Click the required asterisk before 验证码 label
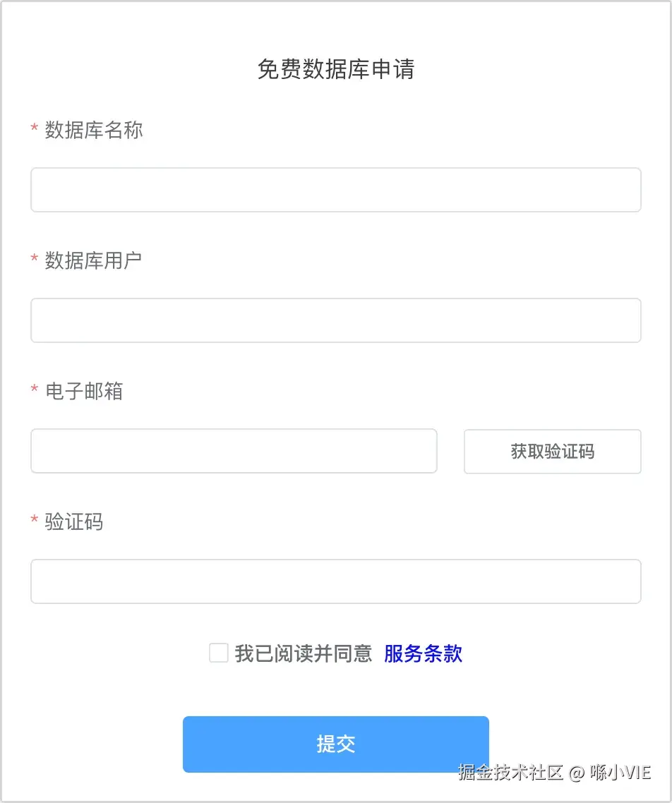Screen dimensions: 672x803 (34, 521)
